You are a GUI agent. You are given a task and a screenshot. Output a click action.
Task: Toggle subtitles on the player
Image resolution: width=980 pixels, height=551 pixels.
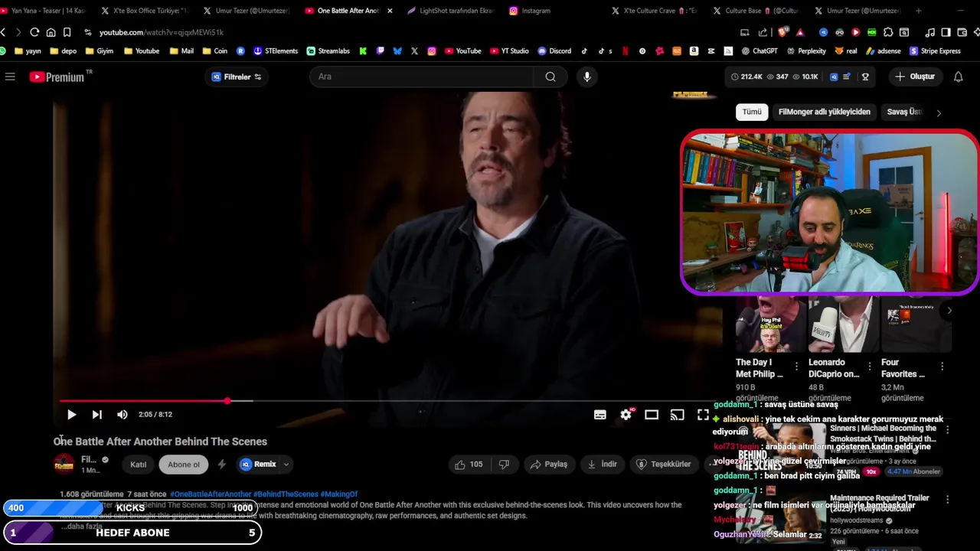point(600,415)
